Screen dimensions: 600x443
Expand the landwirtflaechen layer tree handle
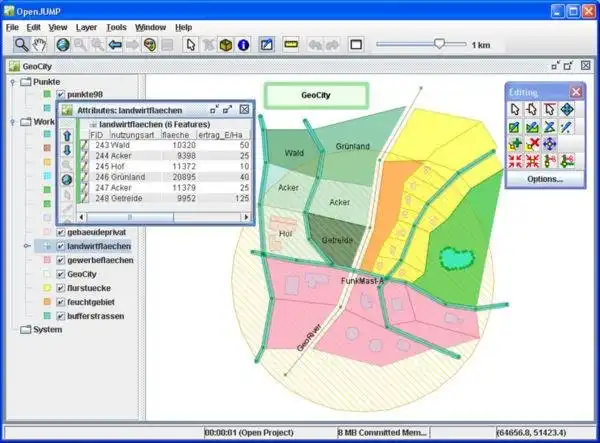(27, 246)
